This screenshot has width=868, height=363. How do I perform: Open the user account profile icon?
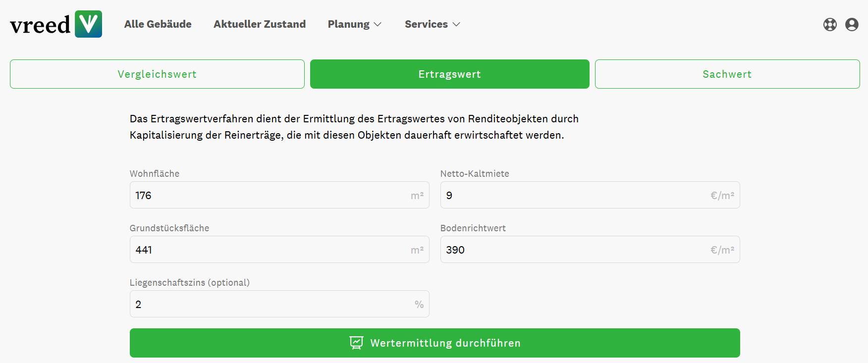coord(852,24)
